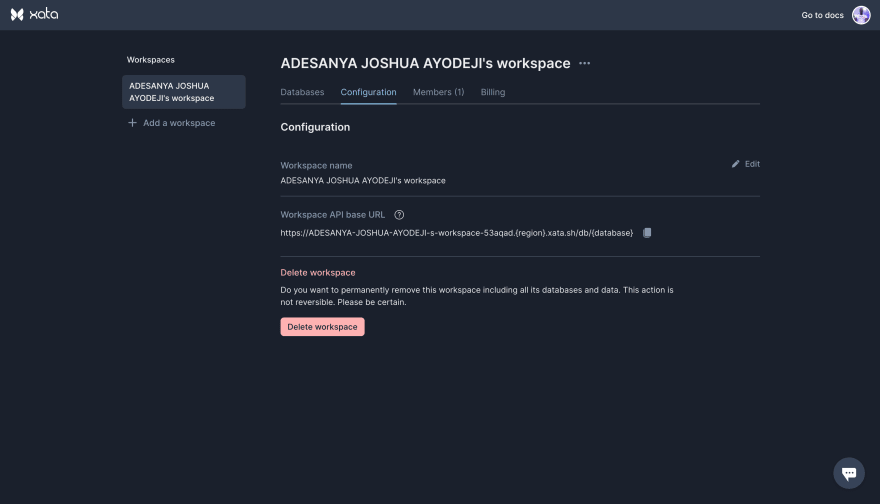Go to the Billing tab
The height and width of the screenshot is (504, 880).
pos(493,92)
